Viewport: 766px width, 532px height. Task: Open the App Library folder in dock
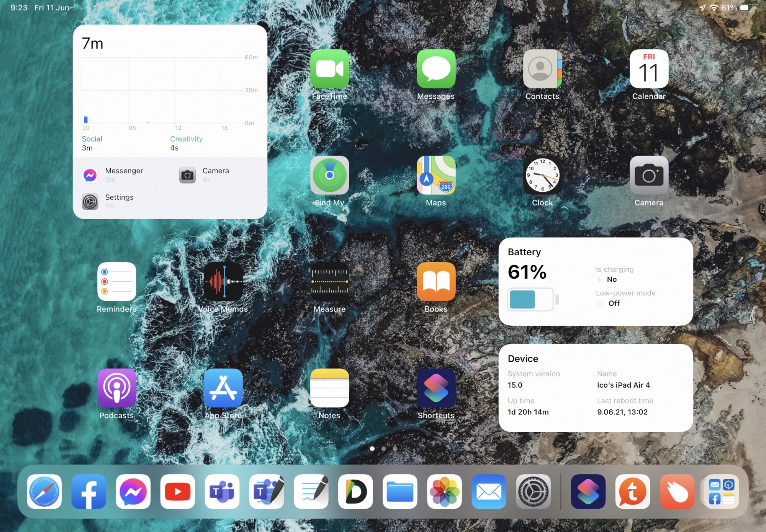(722, 492)
